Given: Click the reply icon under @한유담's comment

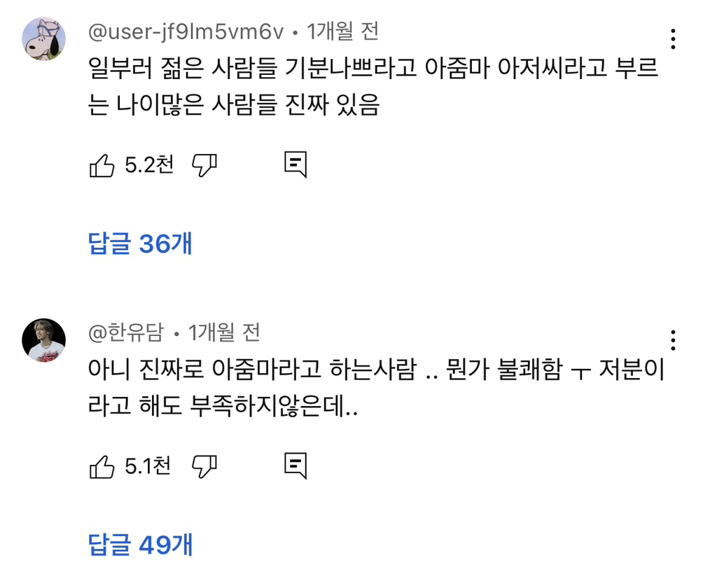Looking at the screenshot, I should [295, 465].
